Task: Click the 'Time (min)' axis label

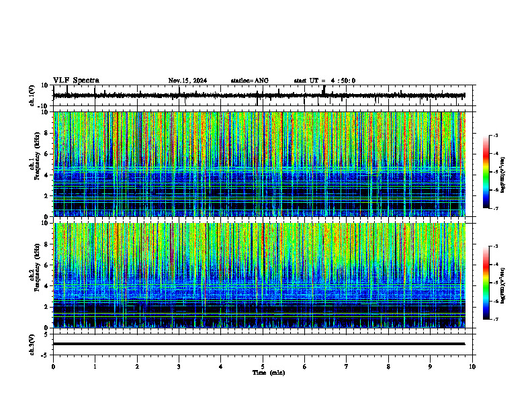Action: tap(269, 373)
